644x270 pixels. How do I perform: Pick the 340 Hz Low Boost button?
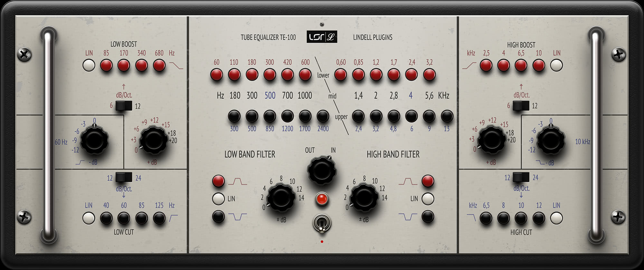click(141, 66)
